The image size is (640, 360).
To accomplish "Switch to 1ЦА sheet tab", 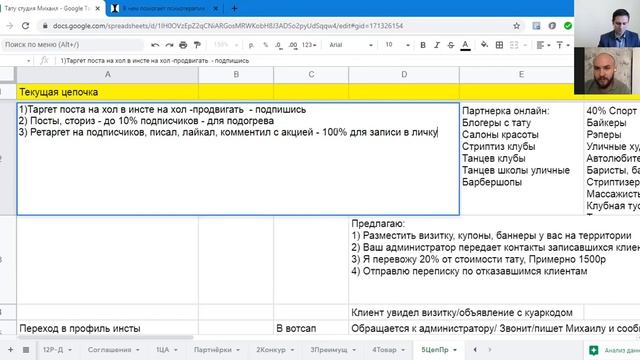I will (x=167, y=350).
